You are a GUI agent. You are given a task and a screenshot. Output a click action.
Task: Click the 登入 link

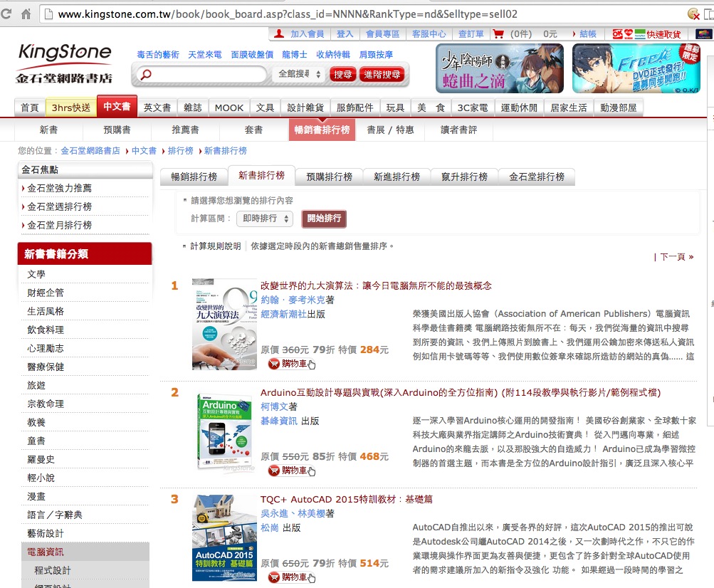pos(345,34)
